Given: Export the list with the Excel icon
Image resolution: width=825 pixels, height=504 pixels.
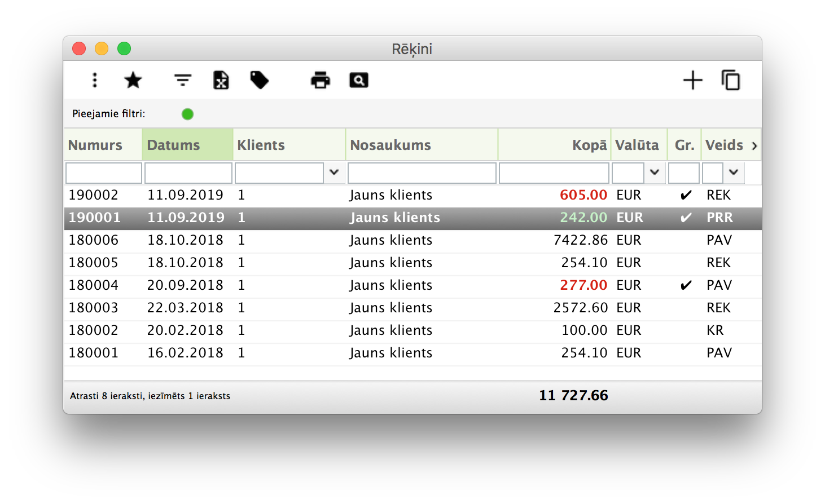Looking at the screenshot, I should coord(220,80).
